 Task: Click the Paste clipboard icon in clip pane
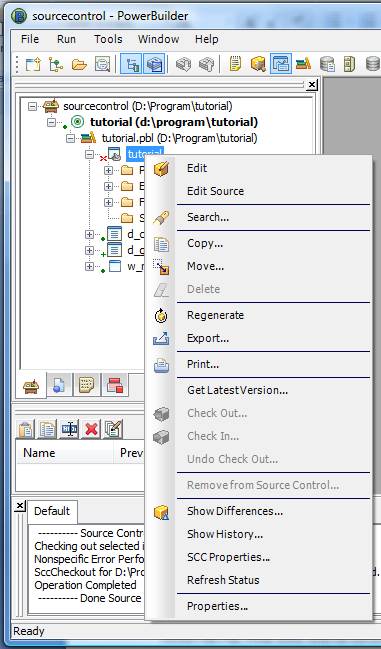coord(26,429)
